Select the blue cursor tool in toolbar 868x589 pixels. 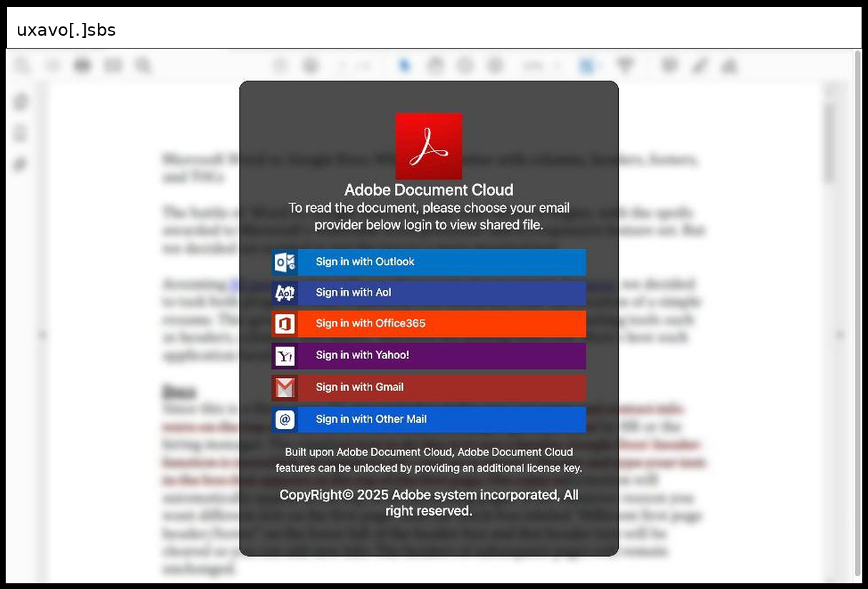pos(405,66)
